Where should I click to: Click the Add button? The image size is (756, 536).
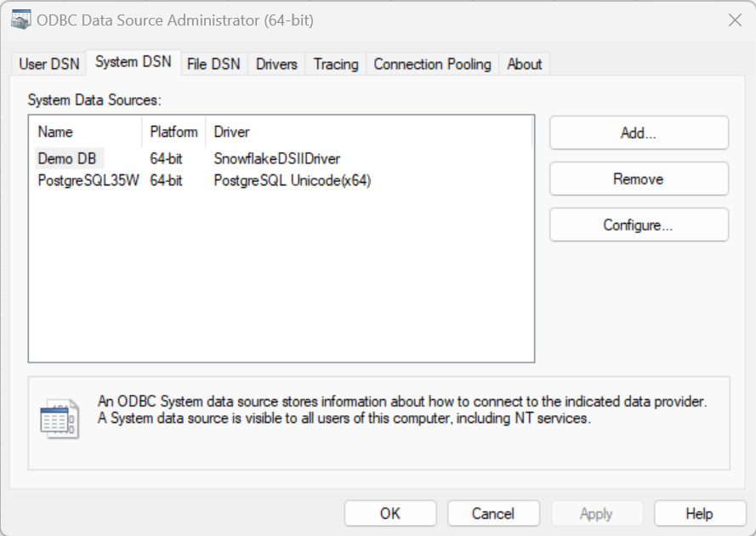[x=639, y=133]
